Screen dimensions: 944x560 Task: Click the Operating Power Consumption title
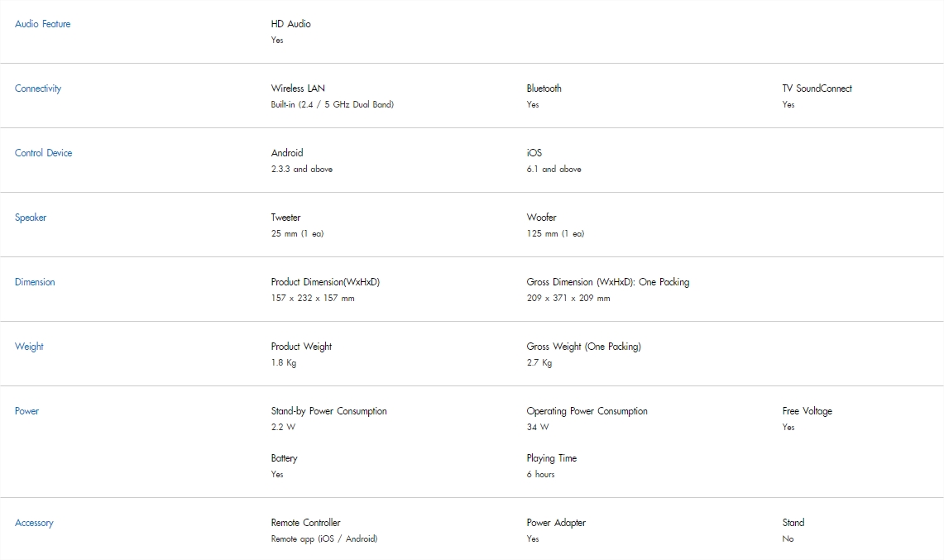tap(587, 410)
